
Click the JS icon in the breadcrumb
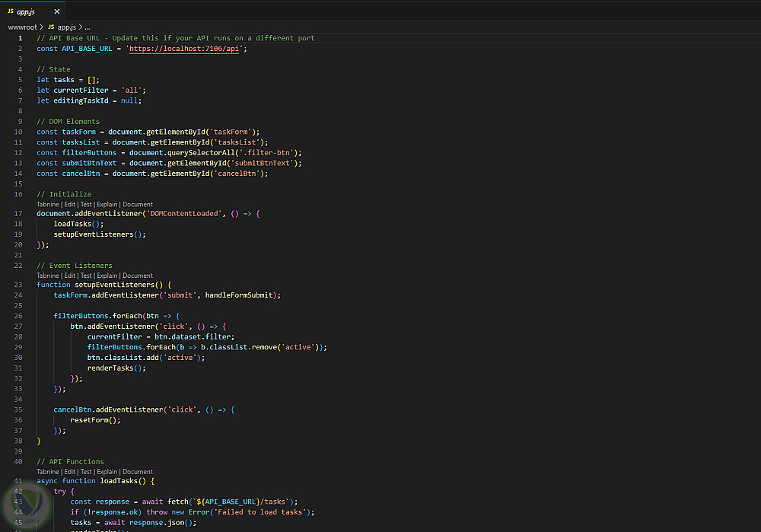pyautogui.click(x=51, y=27)
